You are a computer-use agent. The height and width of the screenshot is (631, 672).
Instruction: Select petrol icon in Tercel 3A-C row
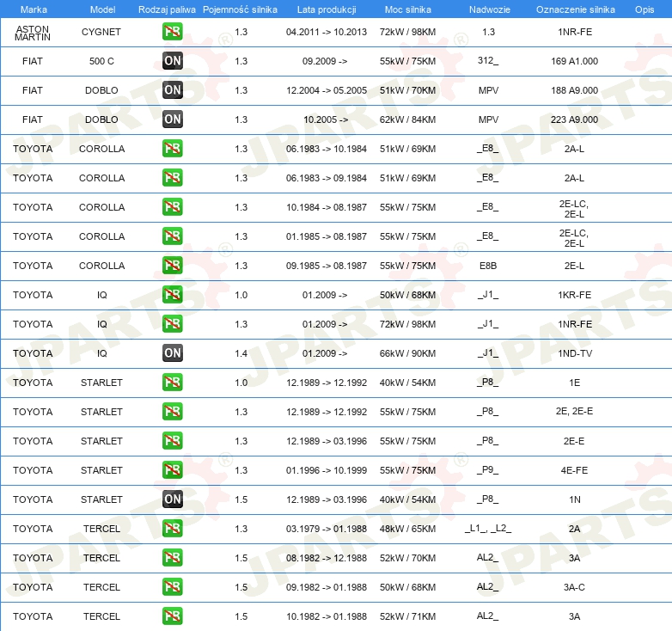coord(173,587)
